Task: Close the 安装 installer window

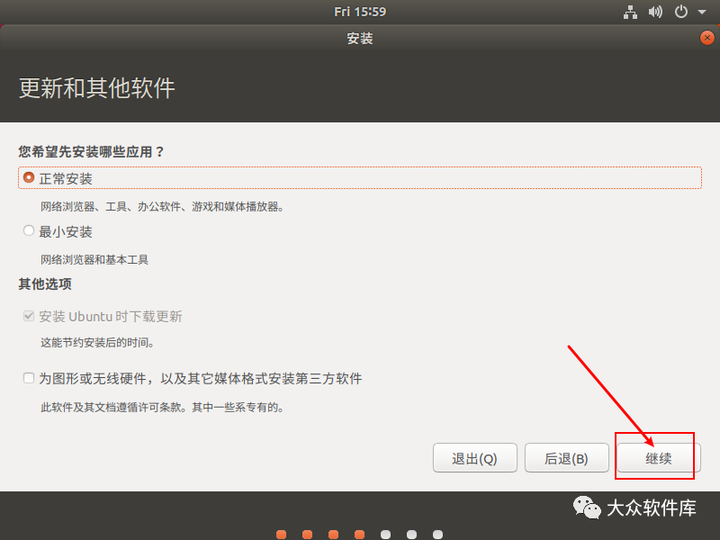Action: coord(707,38)
